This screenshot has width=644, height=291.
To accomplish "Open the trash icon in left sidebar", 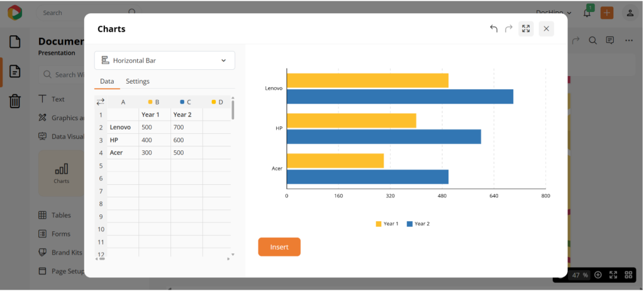I will pyautogui.click(x=15, y=101).
